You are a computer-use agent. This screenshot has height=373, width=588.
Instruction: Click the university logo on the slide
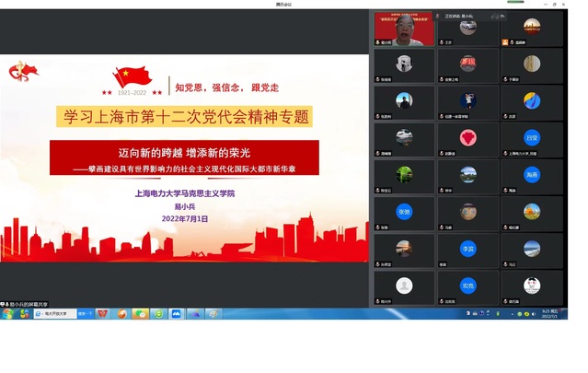coord(23,71)
